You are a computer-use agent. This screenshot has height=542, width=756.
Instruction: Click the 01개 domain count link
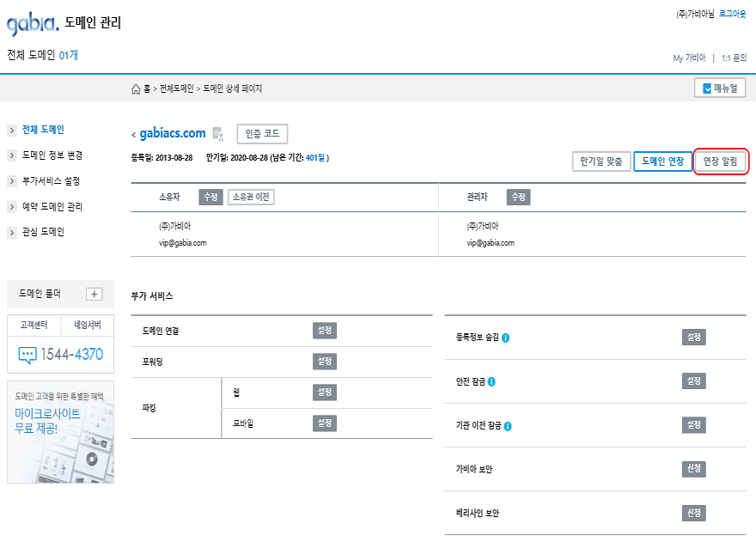point(69,56)
